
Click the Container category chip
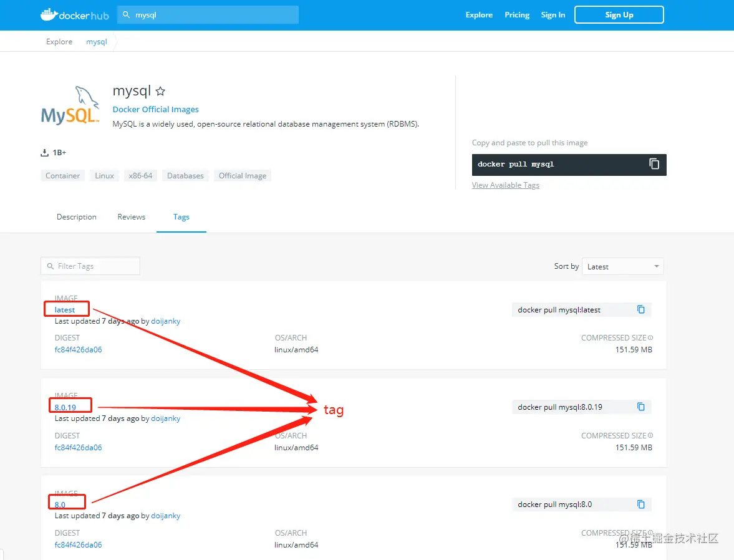[x=63, y=176]
